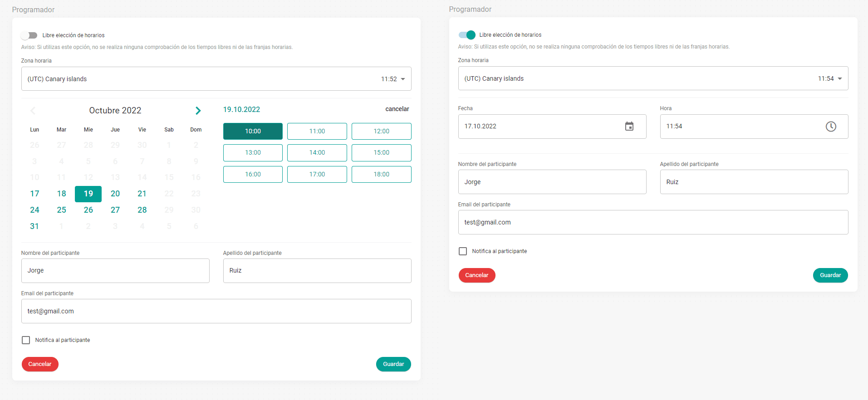This screenshot has width=868, height=400.
Task: Click the Octubre 2022 month heading
Action: point(115,111)
